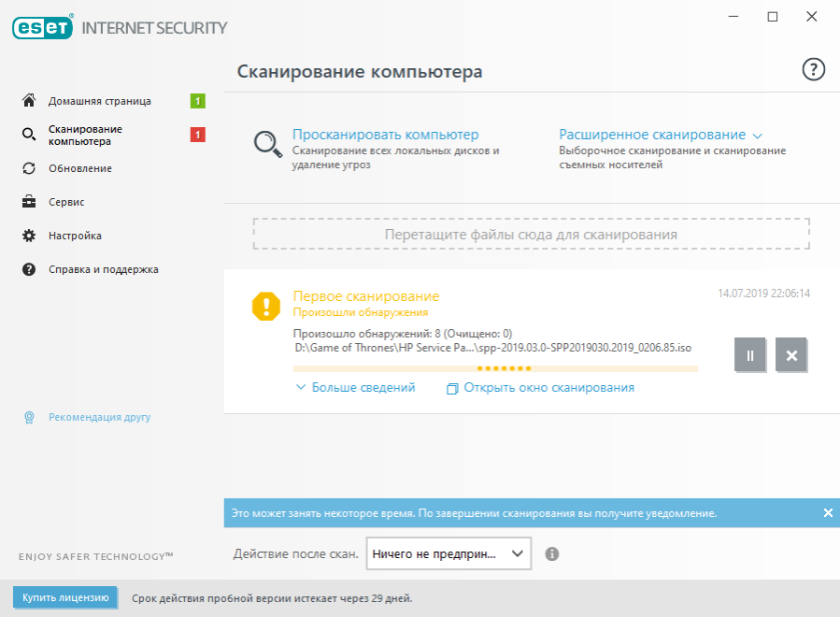
Task: Click the drag-files drop zone
Action: (531, 235)
